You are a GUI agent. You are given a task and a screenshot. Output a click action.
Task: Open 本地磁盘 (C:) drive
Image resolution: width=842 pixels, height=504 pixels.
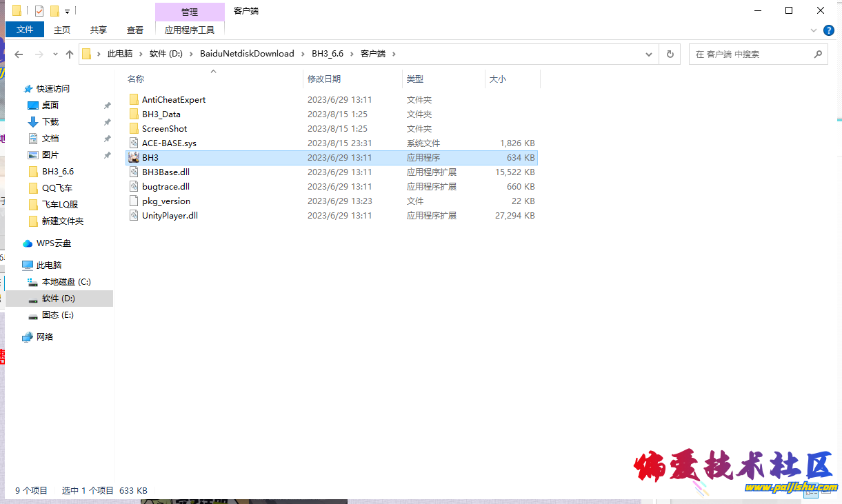point(66,282)
